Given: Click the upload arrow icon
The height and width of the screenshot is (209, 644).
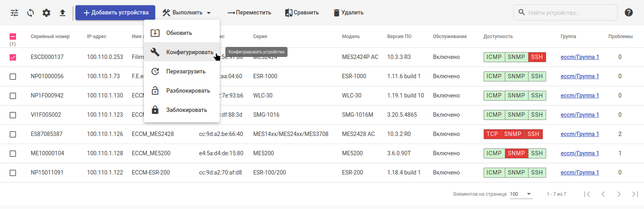Looking at the screenshot, I should (x=63, y=13).
